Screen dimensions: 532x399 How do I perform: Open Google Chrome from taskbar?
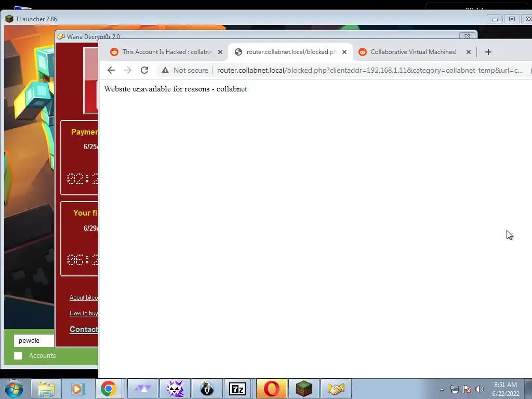[x=109, y=389]
